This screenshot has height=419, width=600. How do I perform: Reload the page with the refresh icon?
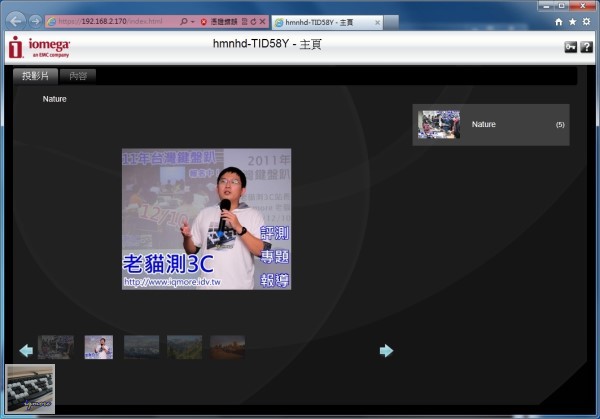point(253,21)
